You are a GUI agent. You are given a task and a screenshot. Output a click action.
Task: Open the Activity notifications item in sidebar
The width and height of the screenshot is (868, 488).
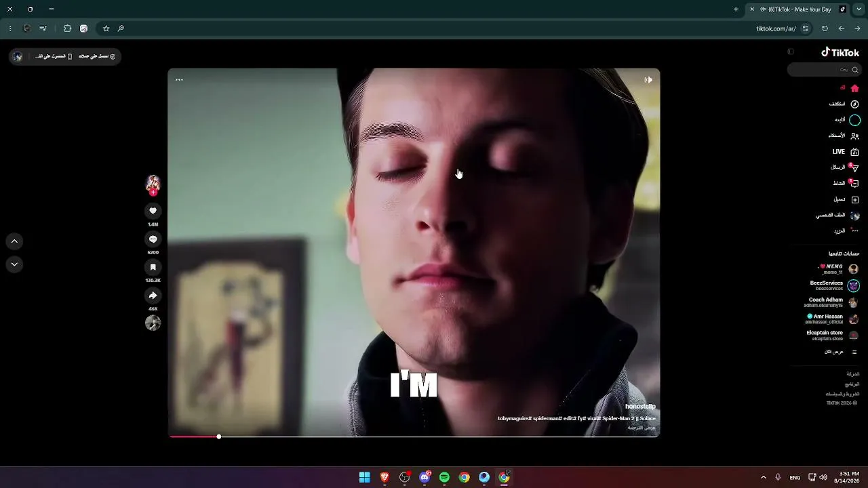846,183
